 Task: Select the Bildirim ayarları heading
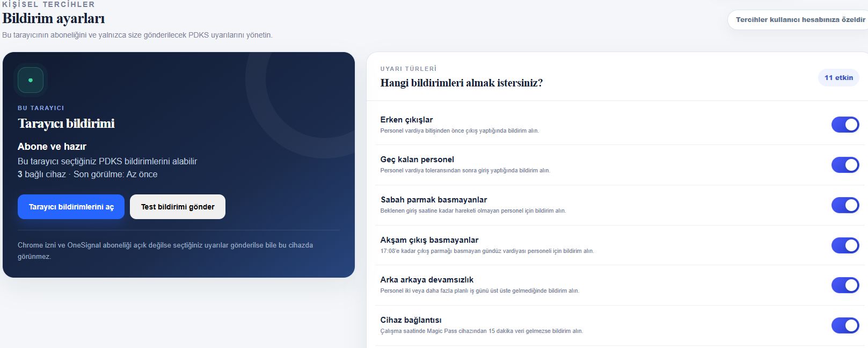[x=54, y=18]
